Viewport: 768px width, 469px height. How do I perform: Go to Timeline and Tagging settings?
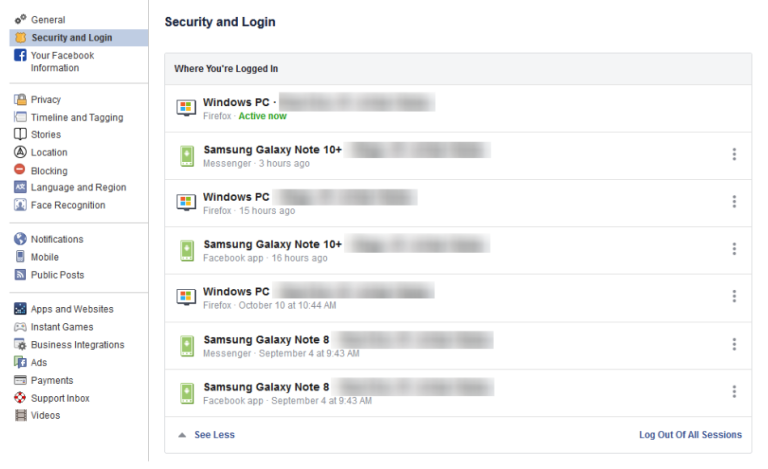[77, 117]
